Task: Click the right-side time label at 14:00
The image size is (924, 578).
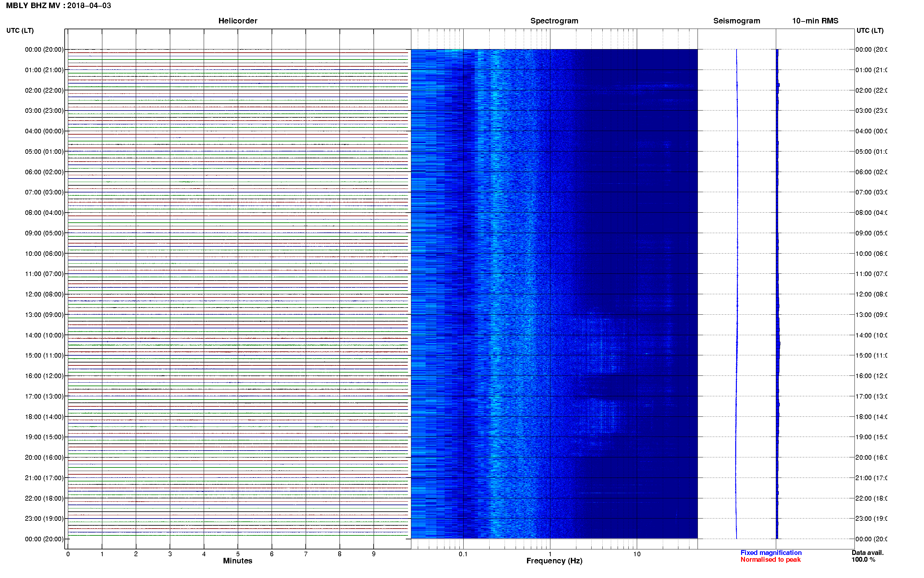Action: click(x=871, y=335)
